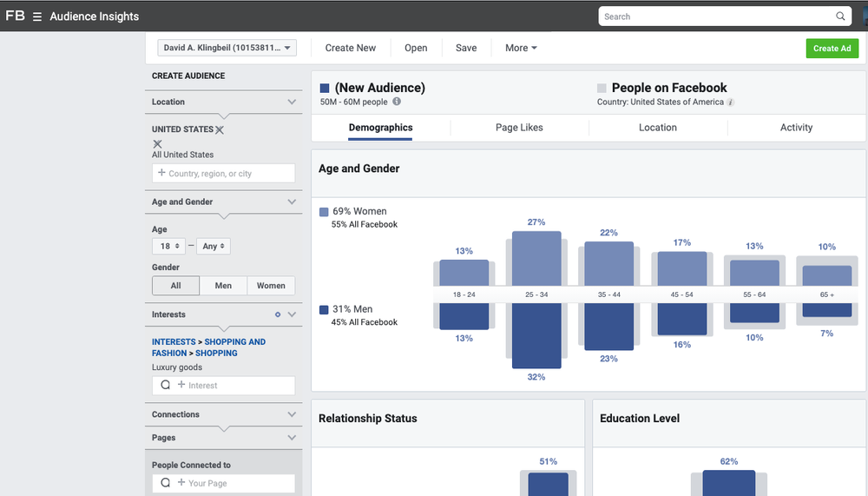The height and width of the screenshot is (496, 868).
Task: Open minimum age dropdown showing 18
Action: click(x=168, y=246)
